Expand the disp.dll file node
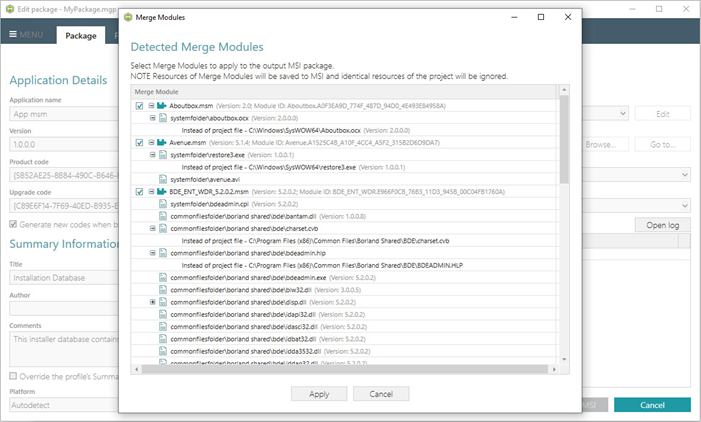Image resolution: width=701 pixels, height=422 pixels. pos(152,302)
